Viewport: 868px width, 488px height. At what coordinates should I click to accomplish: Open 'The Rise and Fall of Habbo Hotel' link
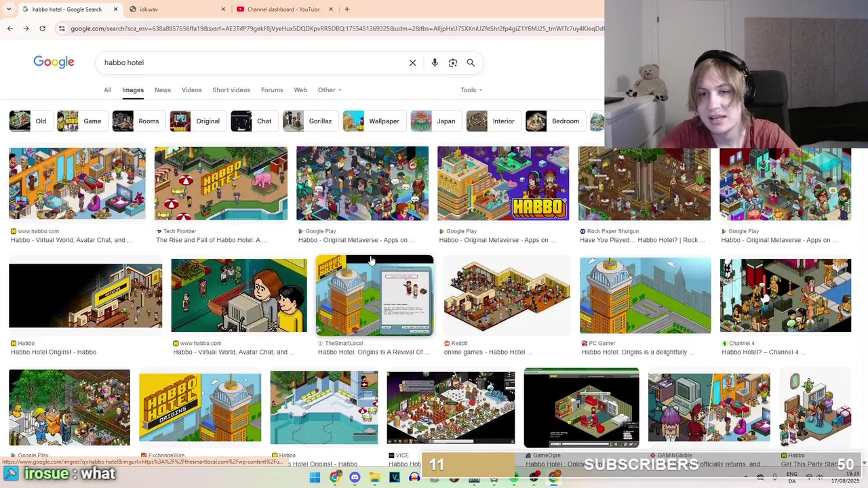(212, 240)
